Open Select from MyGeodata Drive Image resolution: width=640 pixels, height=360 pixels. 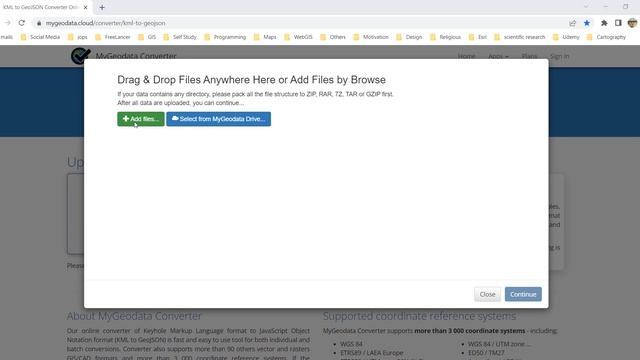[218, 119]
